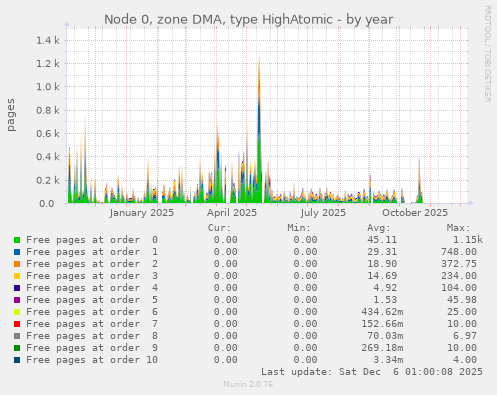Click the 'Munin 2.0.76' version text
497x395 pixels.
(248, 384)
